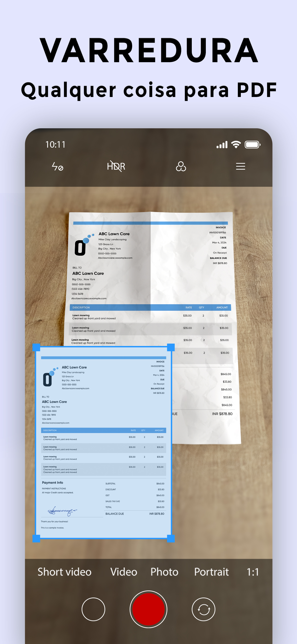This screenshot has width=297, height=644.
Task: Click 'SUBTOTAL' label in scanned invoice
Action: [x=111, y=483]
